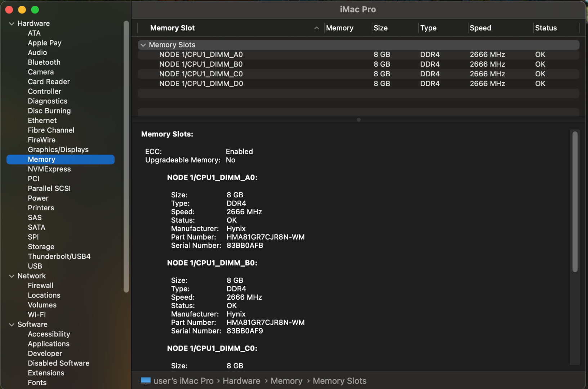Select Camera in the sidebar

pyautogui.click(x=41, y=72)
